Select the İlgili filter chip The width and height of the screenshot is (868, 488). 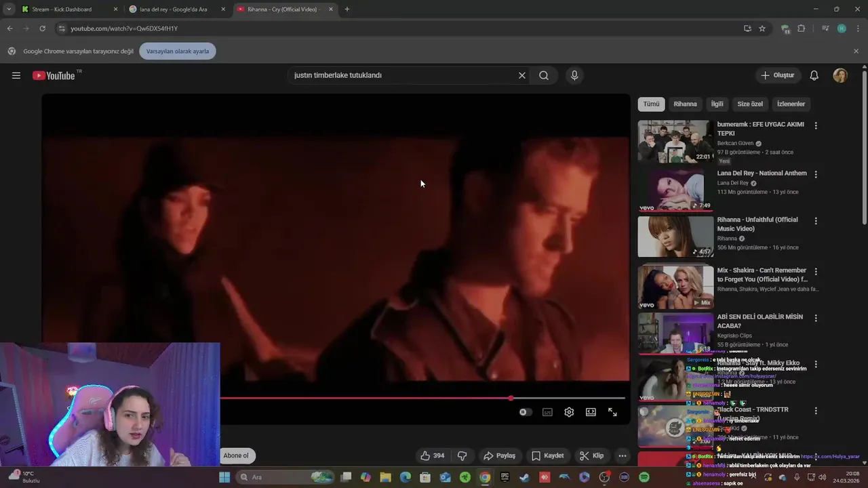717,104
